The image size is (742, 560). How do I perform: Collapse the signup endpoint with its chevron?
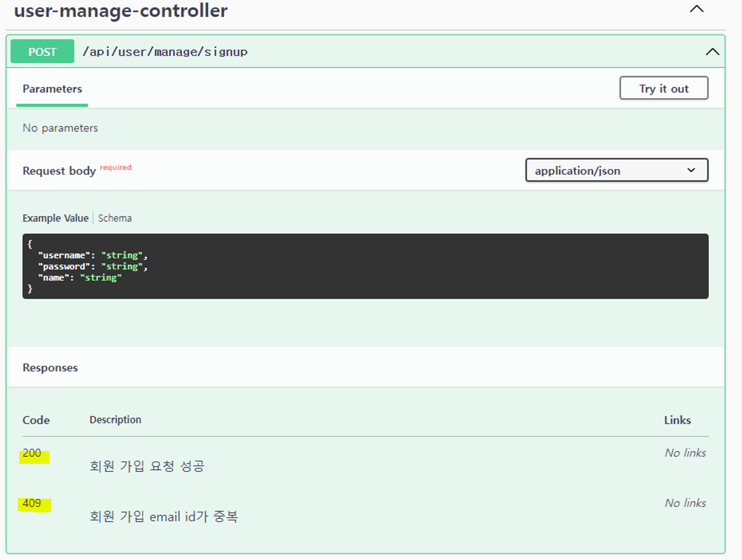pyautogui.click(x=712, y=52)
